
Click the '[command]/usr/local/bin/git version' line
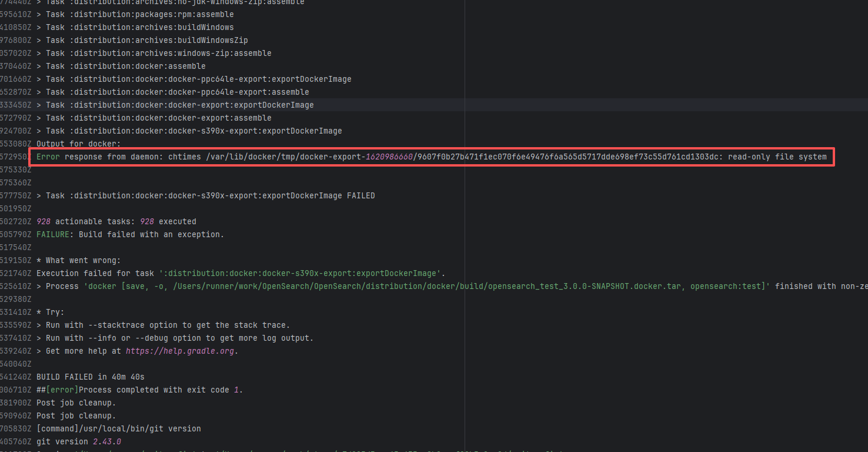click(119, 428)
